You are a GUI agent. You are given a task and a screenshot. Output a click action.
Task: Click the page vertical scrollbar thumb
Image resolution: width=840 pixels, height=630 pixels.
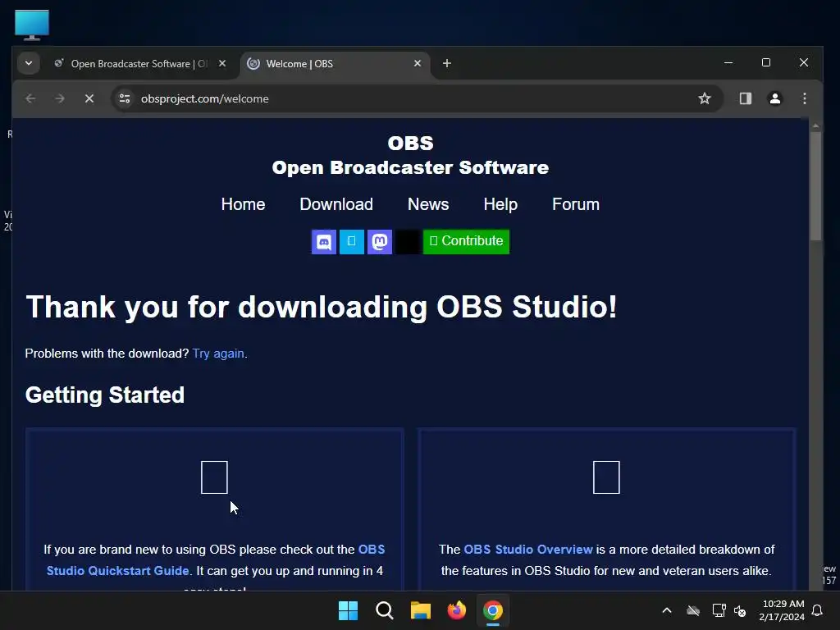pos(815,185)
